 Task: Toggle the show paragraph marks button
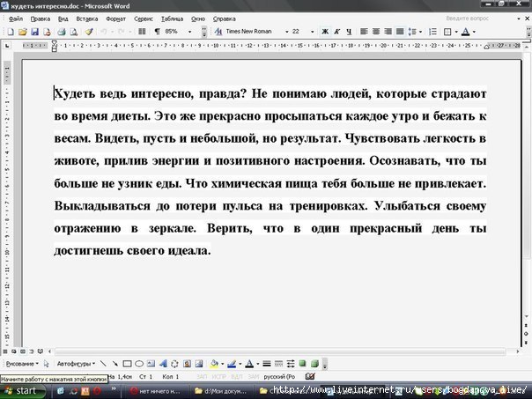tap(157, 32)
